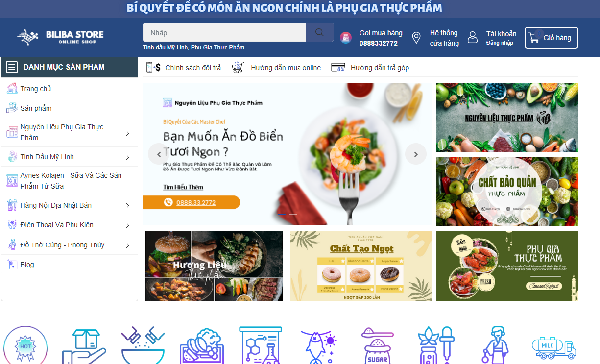Click the search magnifier icon
The width and height of the screenshot is (600, 364).
(x=319, y=32)
